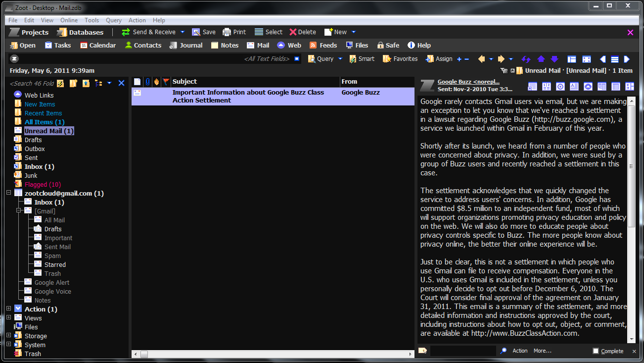Open the Online menu
644x363 pixels.
(x=69, y=20)
